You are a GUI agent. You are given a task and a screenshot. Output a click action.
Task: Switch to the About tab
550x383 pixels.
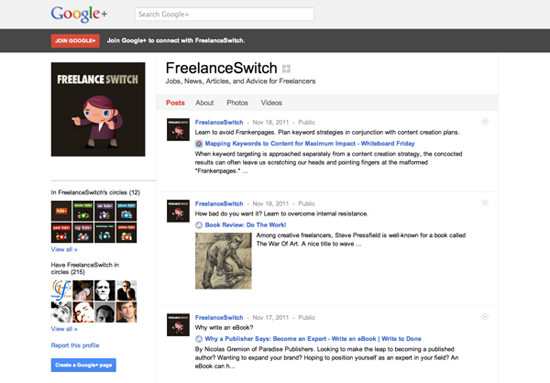point(204,103)
